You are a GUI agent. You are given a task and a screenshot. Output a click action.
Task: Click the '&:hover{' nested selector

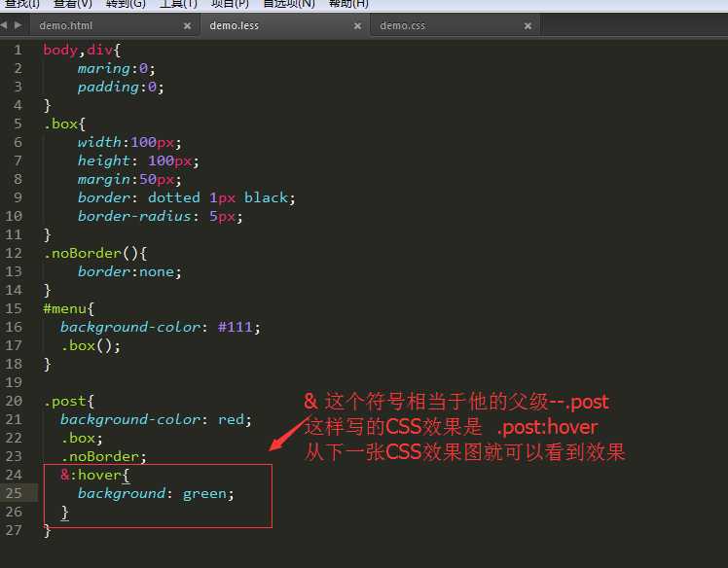point(95,476)
